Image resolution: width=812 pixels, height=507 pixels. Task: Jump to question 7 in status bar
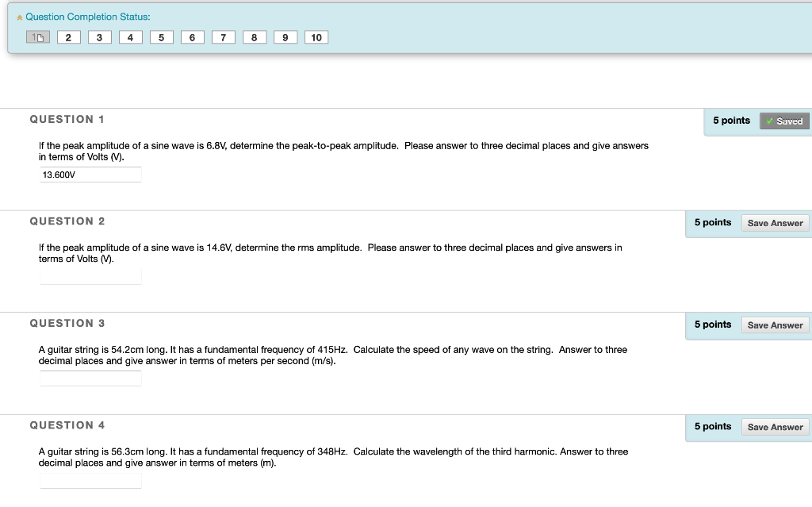click(x=223, y=37)
